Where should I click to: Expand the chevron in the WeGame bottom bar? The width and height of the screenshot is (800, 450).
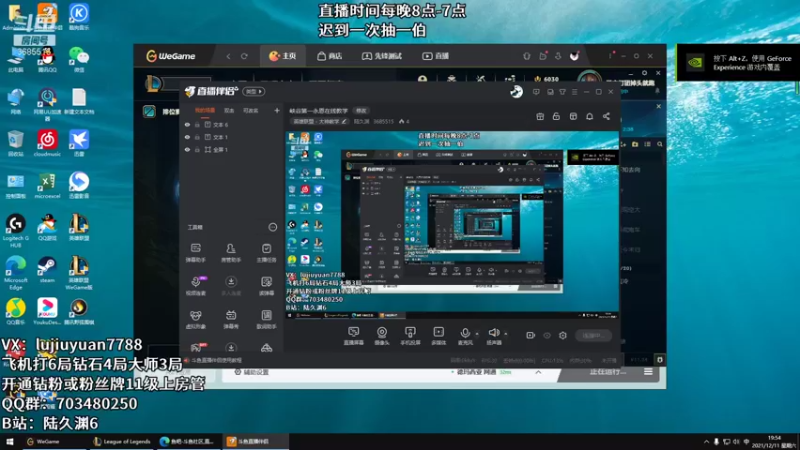tap(538, 372)
